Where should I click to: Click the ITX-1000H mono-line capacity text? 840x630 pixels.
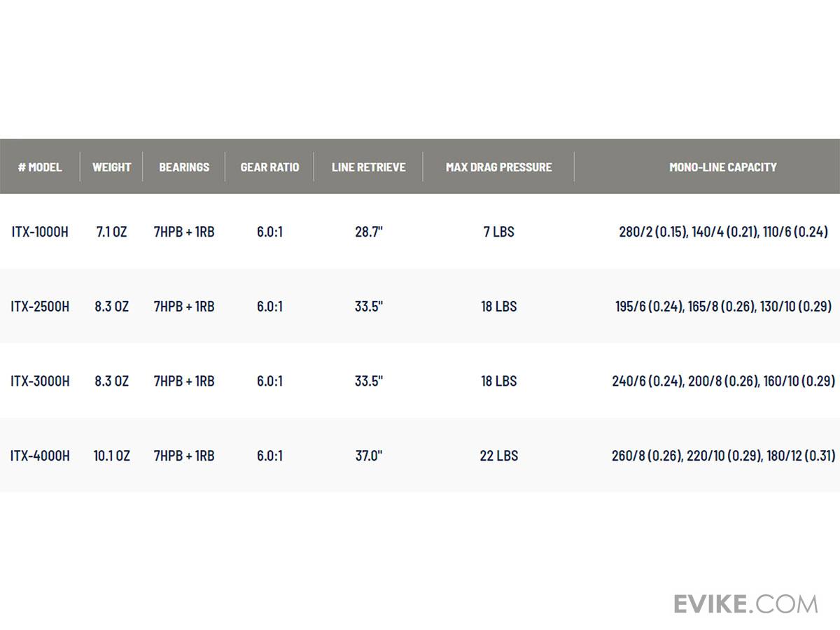pyautogui.click(x=723, y=232)
